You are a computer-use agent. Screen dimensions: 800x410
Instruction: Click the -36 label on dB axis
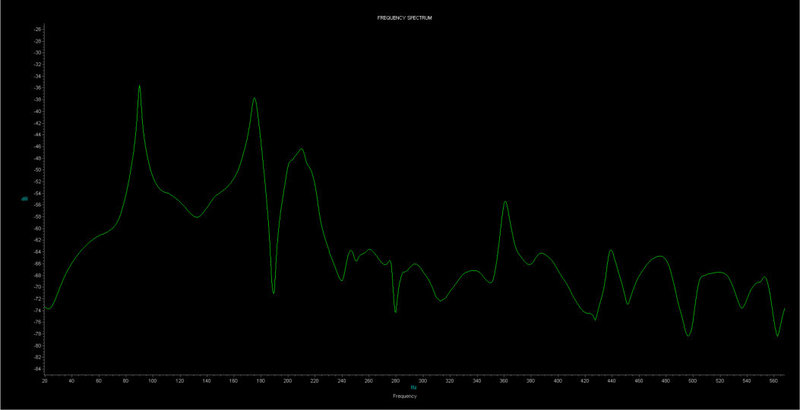pos(37,88)
